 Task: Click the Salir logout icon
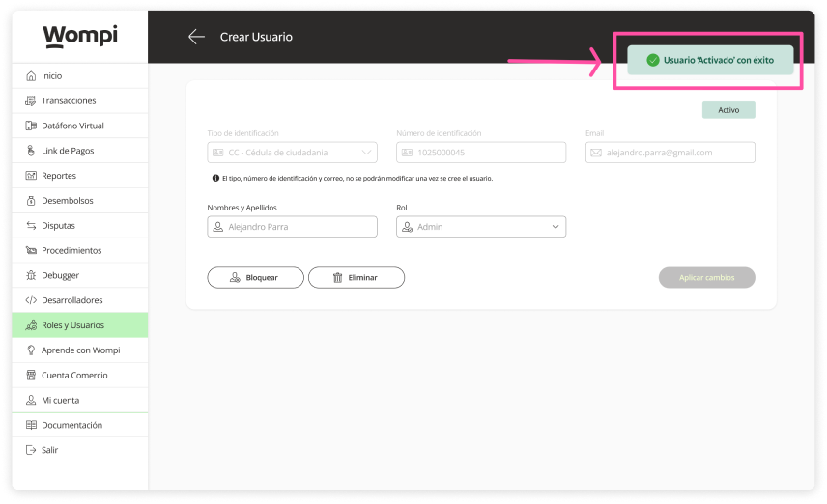[x=31, y=450]
